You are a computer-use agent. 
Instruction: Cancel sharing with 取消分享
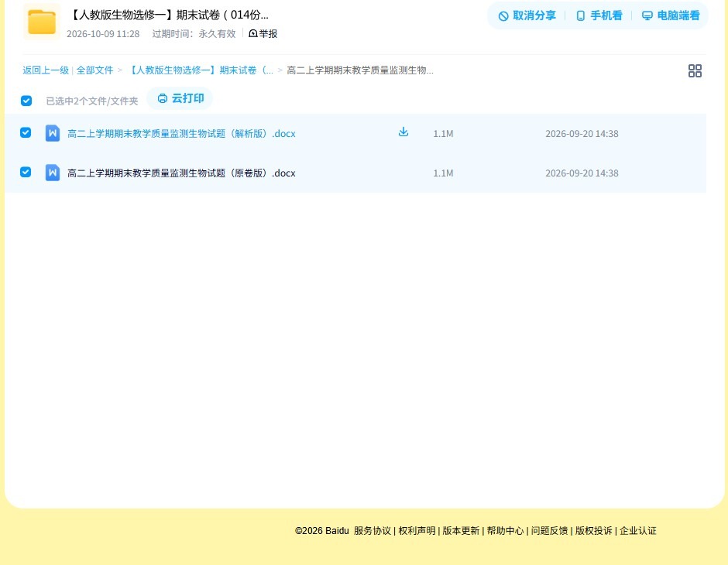pyautogui.click(x=527, y=15)
